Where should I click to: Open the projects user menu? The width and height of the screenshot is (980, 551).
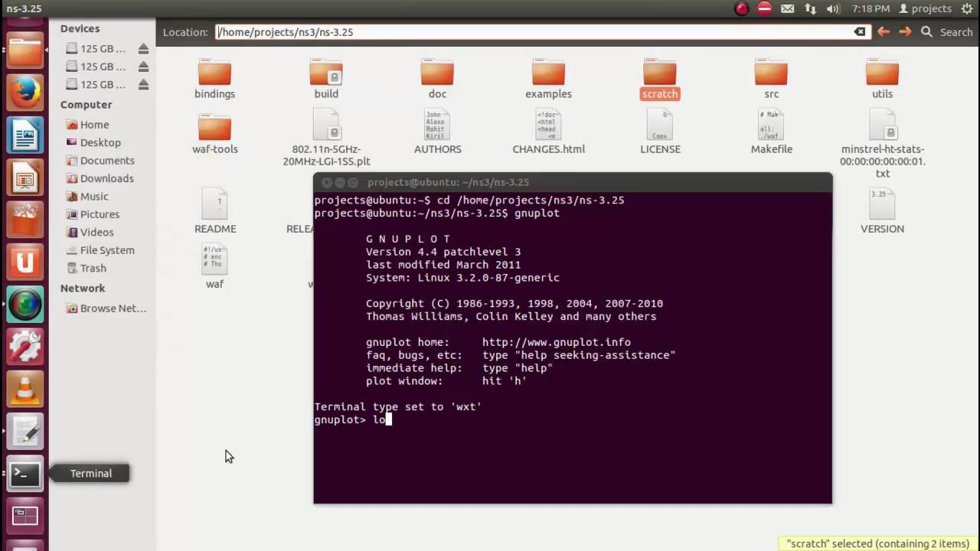925,9
